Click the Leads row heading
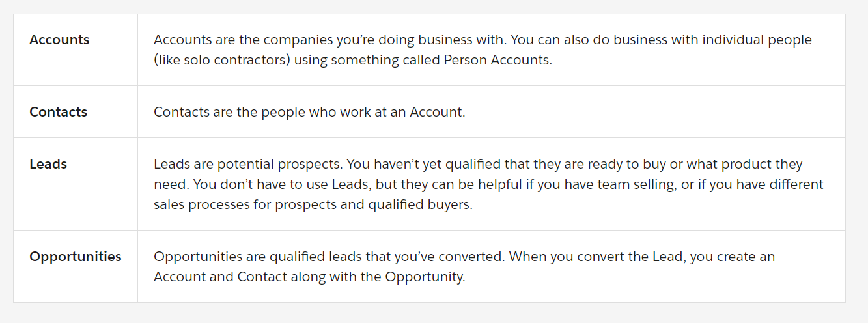The height and width of the screenshot is (323, 868). tap(48, 164)
